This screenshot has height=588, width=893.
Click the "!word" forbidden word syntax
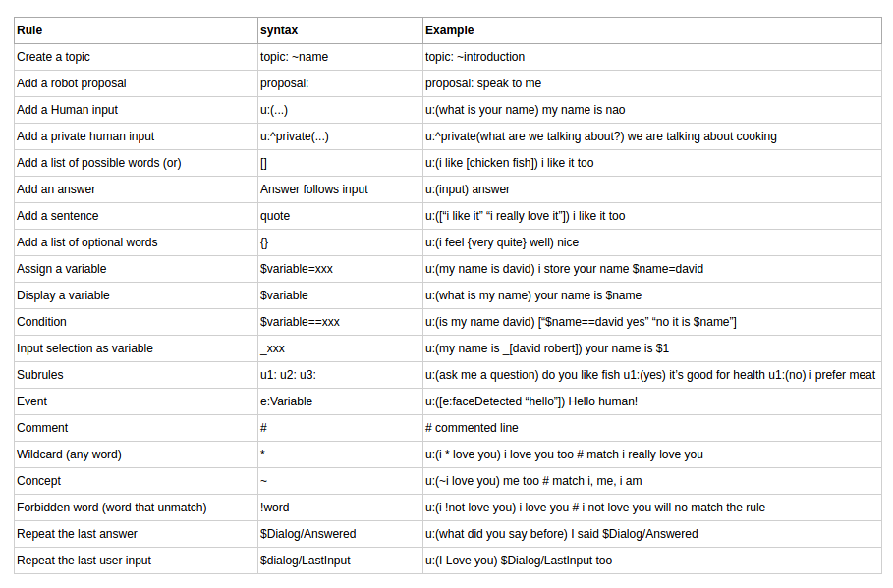point(274,508)
